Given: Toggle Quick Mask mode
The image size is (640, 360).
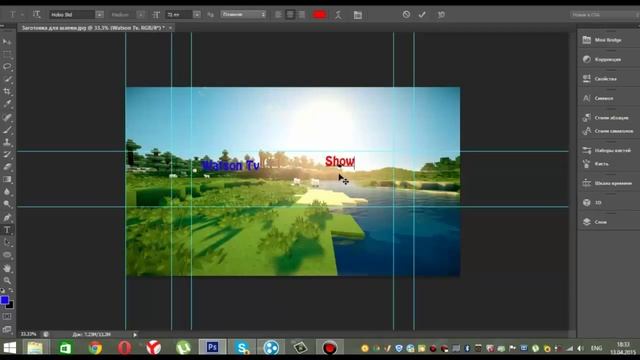Looking at the screenshot, I should (x=7, y=316).
